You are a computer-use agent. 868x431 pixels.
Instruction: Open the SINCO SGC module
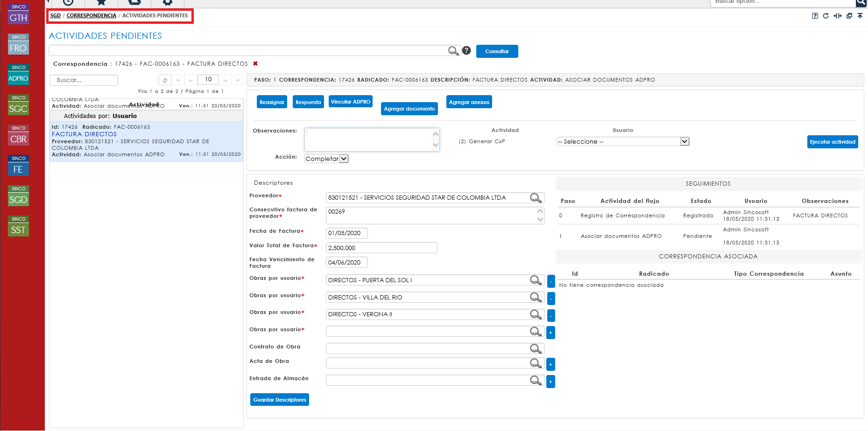point(18,105)
